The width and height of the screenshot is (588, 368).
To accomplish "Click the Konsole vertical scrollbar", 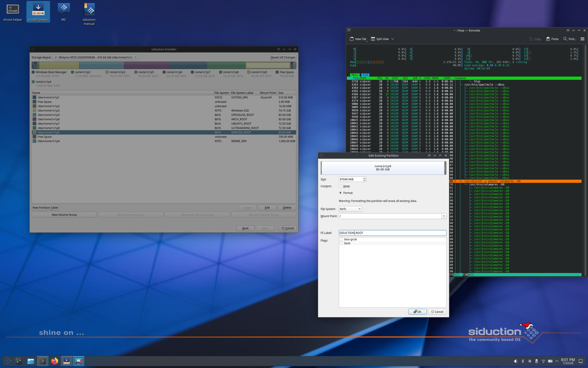I will tap(585, 161).
